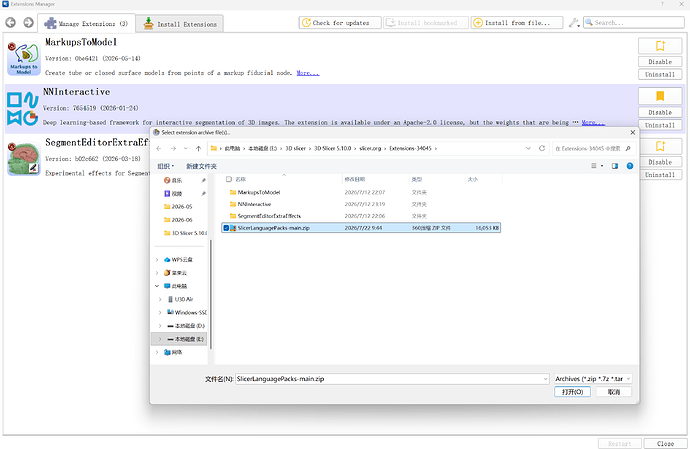Open the filename history dropdown arrow

click(x=545, y=379)
